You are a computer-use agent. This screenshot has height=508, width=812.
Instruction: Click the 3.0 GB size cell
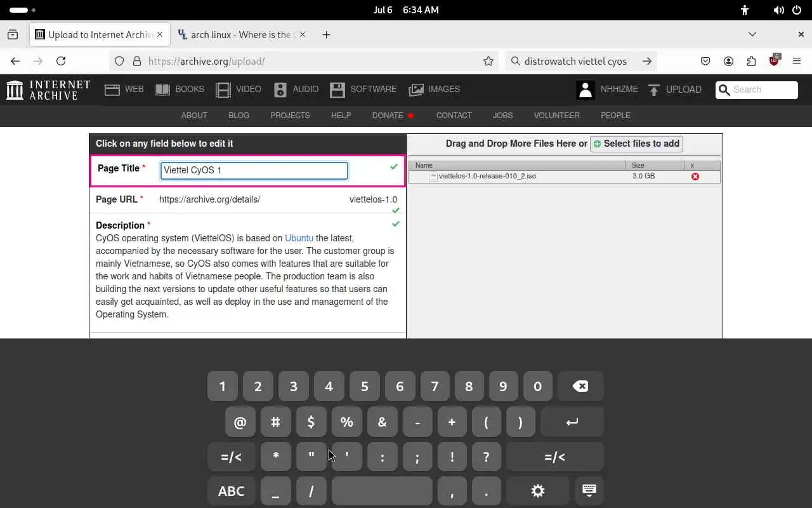[643, 176]
